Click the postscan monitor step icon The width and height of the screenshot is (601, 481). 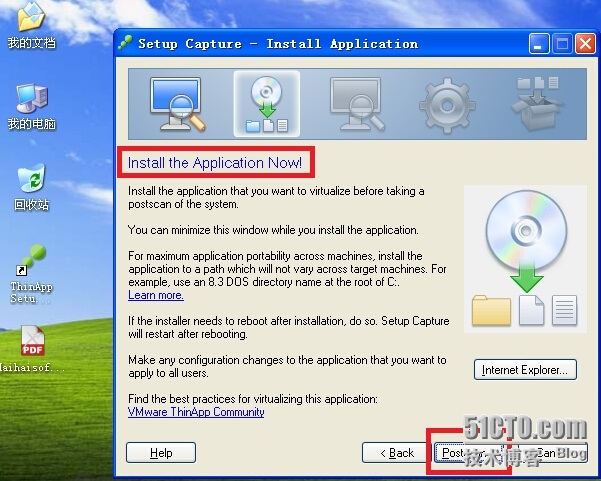click(356, 104)
